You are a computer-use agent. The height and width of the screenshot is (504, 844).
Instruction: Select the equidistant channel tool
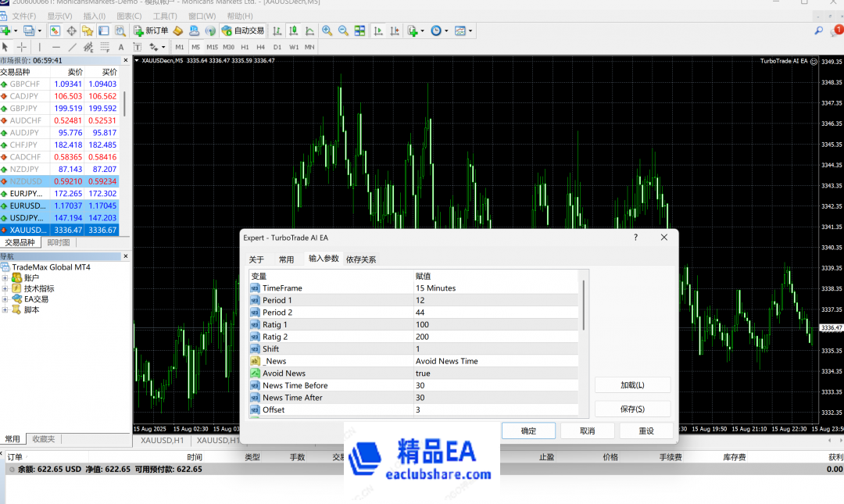[88, 47]
